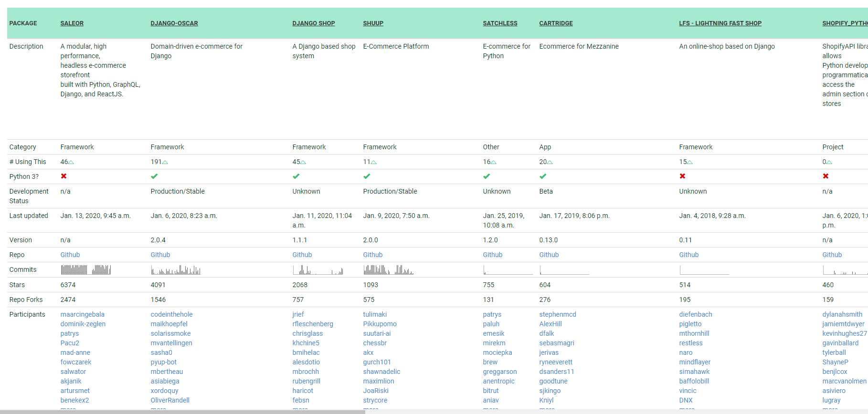Viewport: 868px width, 414px height.
Task: Open the DJANGO SHOP package header link
Action: tap(314, 23)
